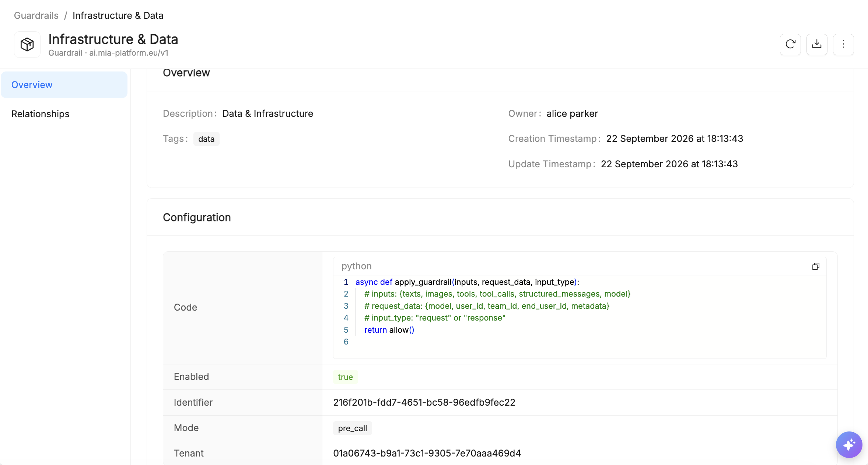Click the request_data comment line

pyautogui.click(x=487, y=306)
